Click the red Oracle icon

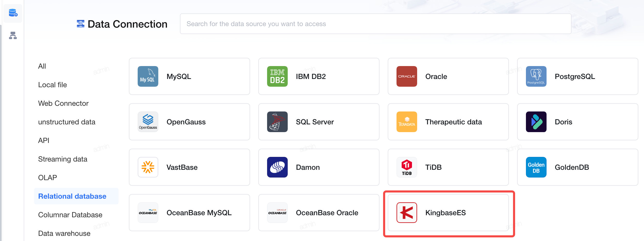407,76
